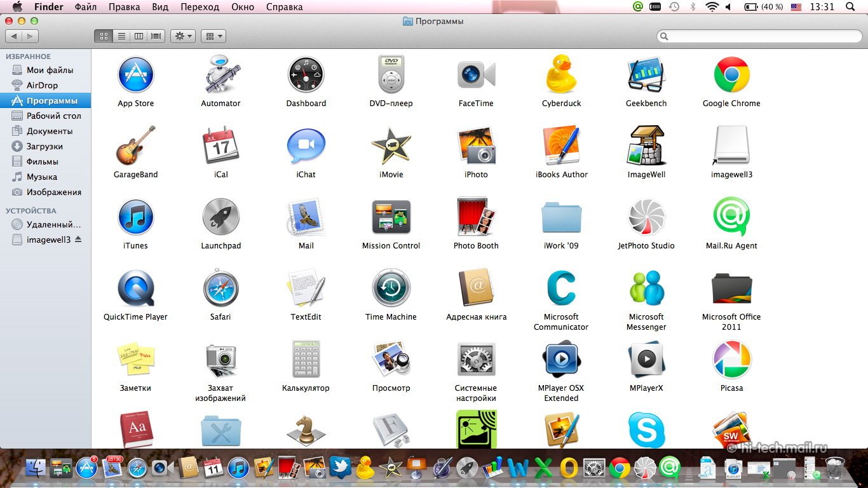
Task: Click the Geekbench application icon
Action: (646, 75)
